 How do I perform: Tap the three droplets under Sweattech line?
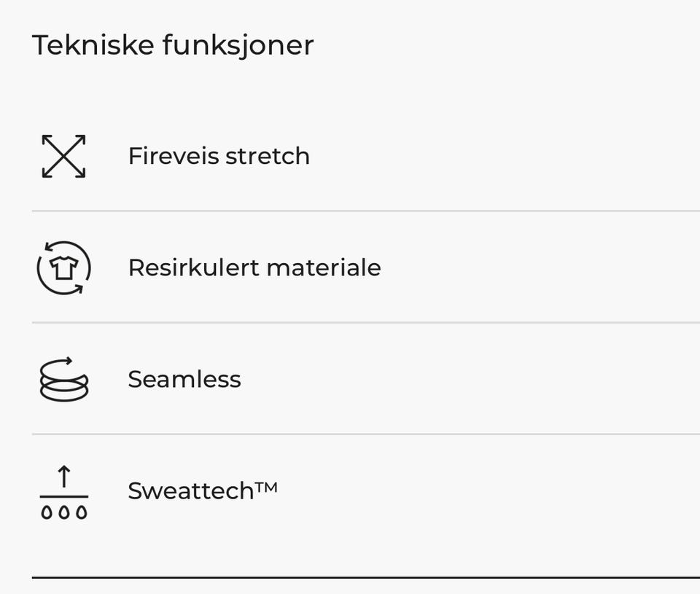(64, 512)
